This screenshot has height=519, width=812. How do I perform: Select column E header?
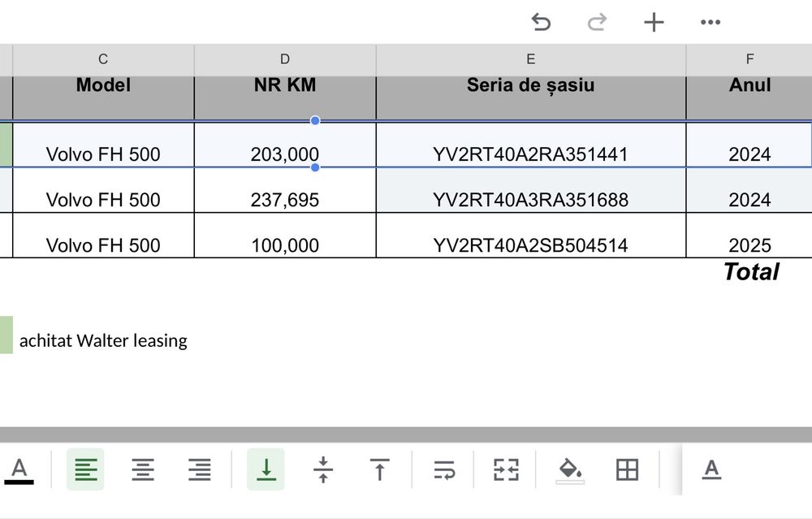coord(531,59)
